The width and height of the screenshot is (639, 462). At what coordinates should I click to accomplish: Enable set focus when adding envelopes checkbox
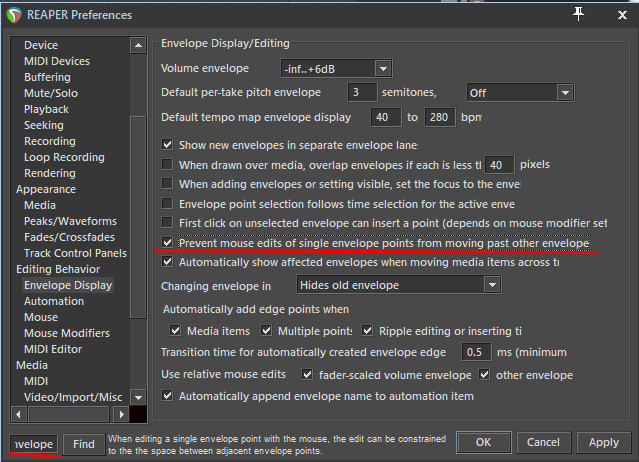coord(167,183)
